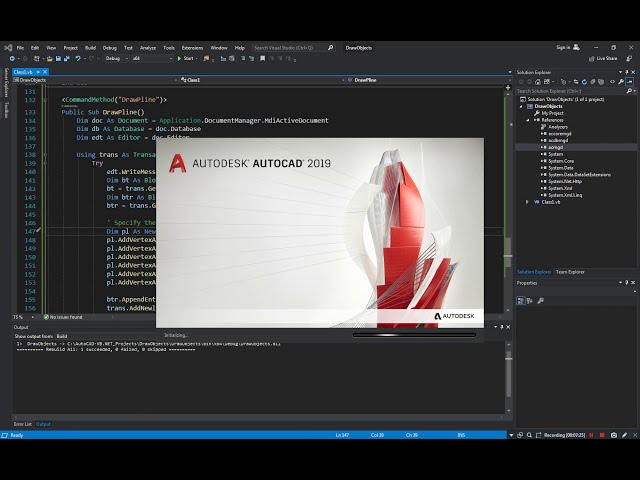Viewport: 640px width, 480px height.
Task: Open the Extensions menu
Action: coord(191,47)
